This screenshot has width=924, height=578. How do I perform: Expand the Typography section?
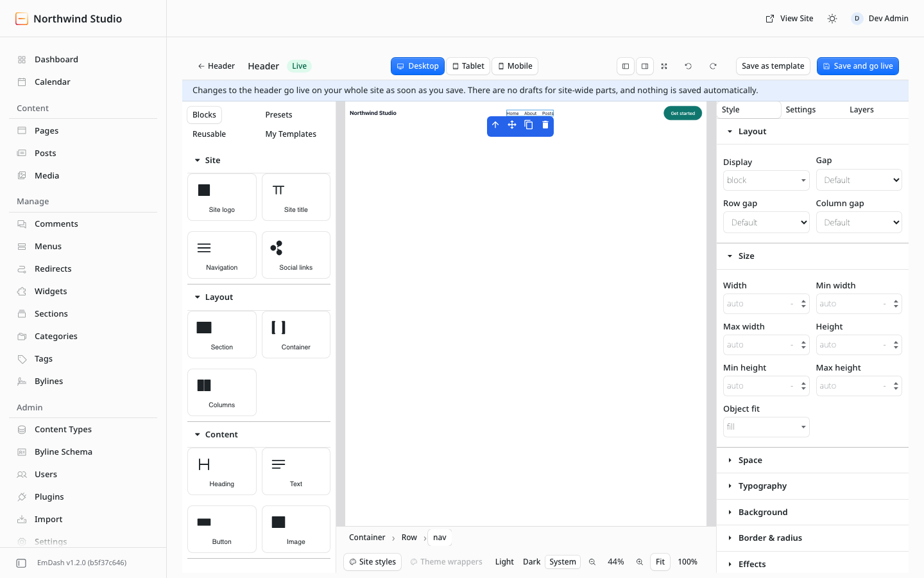click(x=812, y=486)
